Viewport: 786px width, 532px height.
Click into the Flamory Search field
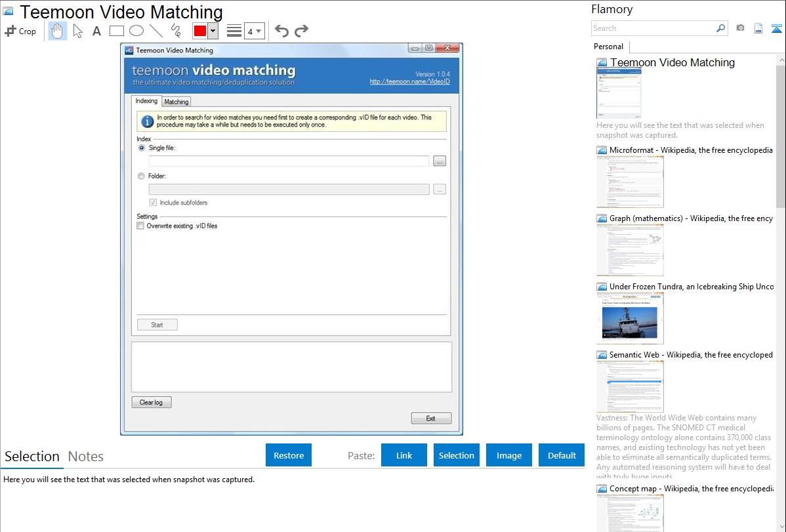coord(653,28)
